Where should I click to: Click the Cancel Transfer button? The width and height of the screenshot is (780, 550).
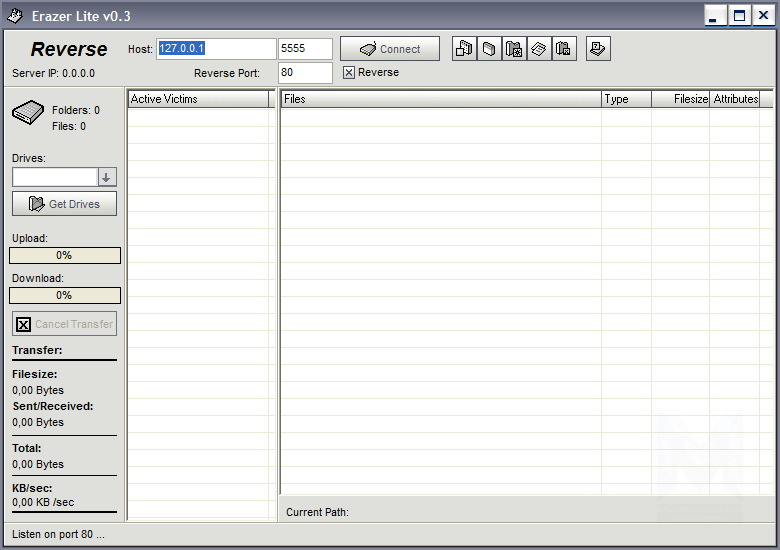pyautogui.click(x=64, y=324)
